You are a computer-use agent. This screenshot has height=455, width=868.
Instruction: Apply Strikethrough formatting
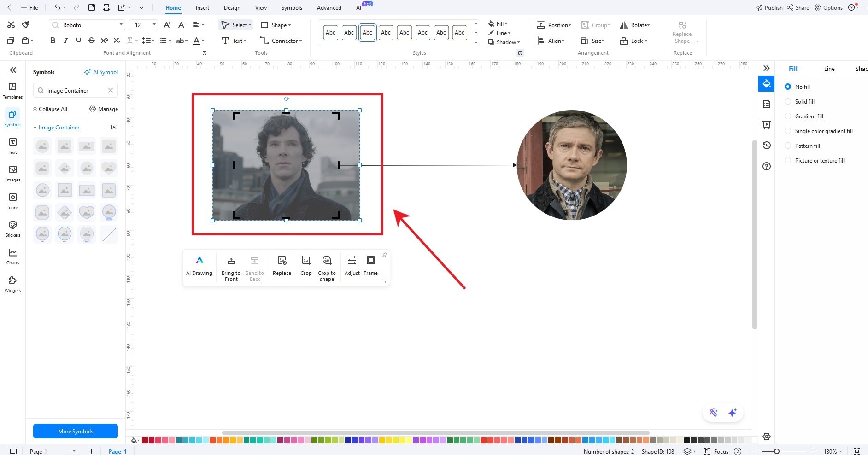pyautogui.click(x=91, y=41)
